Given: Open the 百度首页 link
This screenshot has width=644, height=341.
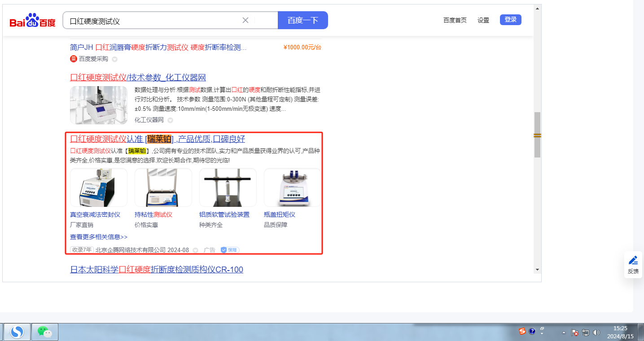Looking at the screenshot, I should pyautogui.click(x=455, y=20).
